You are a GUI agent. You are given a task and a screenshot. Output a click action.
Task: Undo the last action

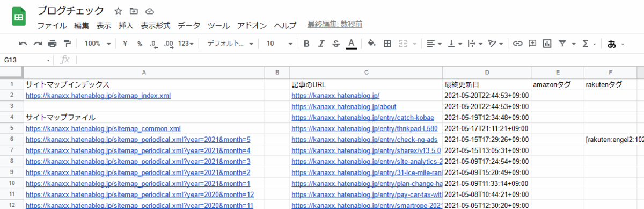click(x=23, y=44)
